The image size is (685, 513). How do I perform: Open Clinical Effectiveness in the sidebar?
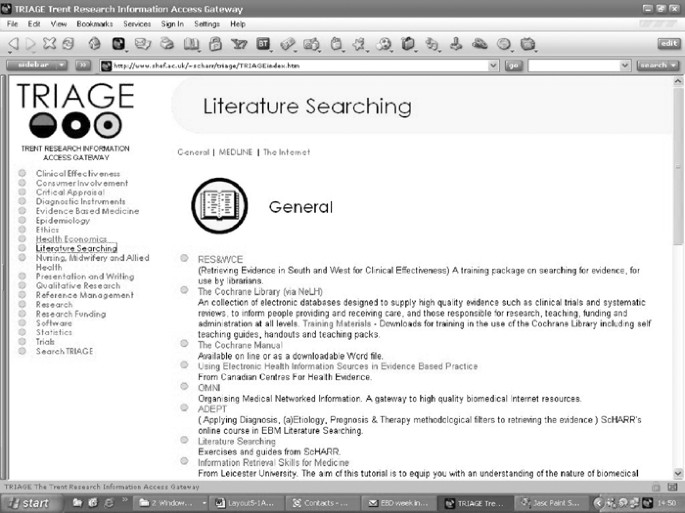[78, 173]
